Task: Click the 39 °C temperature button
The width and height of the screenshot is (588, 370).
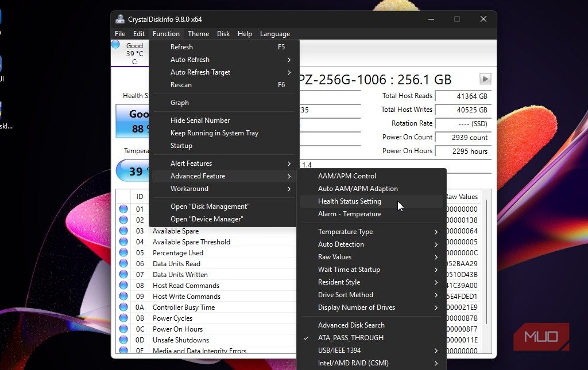Action: [x=133, y=171]
